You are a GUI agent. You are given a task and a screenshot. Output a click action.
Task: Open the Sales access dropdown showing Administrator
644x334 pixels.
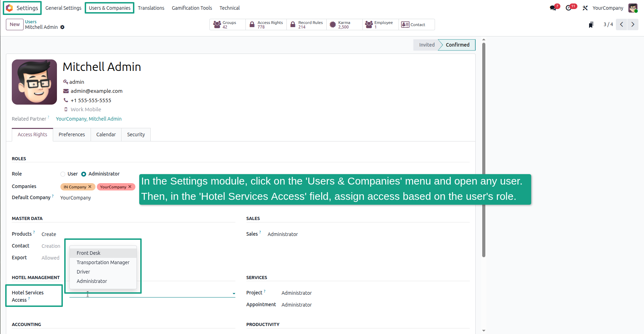(283, 234)
